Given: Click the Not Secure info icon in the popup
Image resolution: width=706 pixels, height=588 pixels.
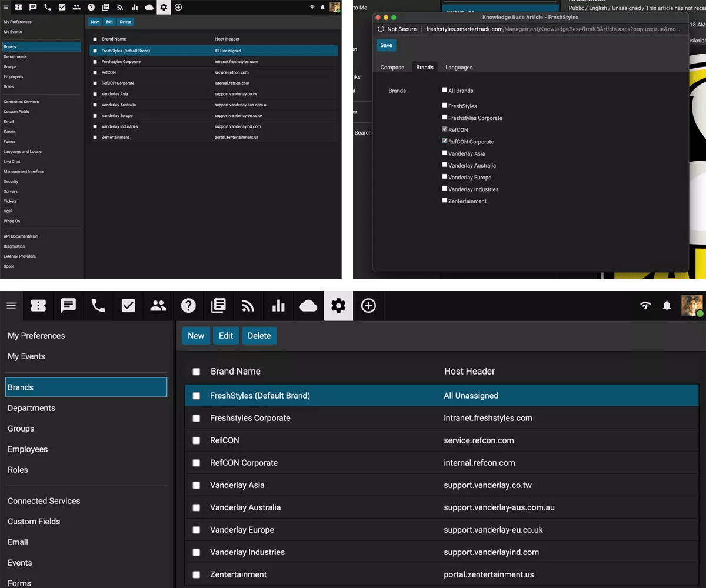Looking at the screenshot, I should (x=381, y=29).
